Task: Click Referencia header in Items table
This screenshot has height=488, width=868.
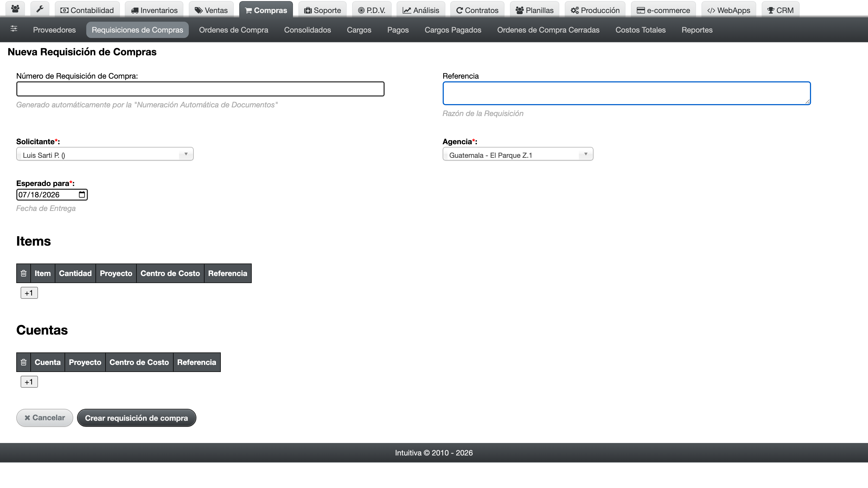Action: click(x=228, y=273)
